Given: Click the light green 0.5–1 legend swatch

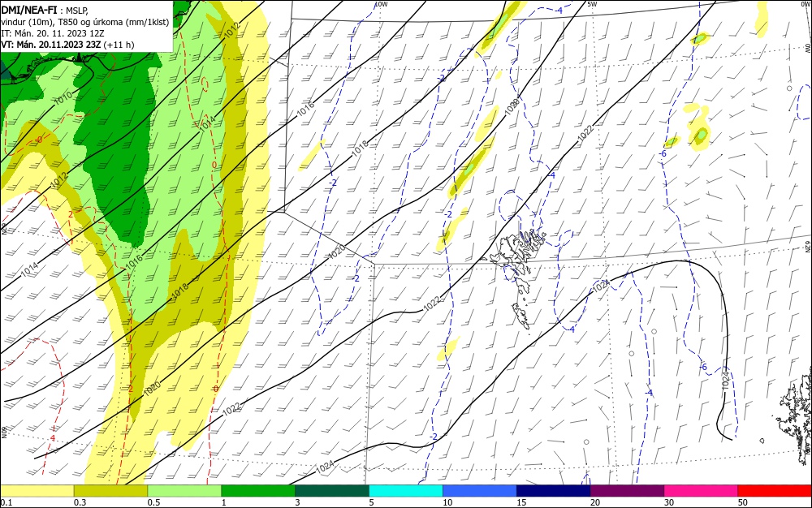Looking at the screenshot, I should (184, 491).
